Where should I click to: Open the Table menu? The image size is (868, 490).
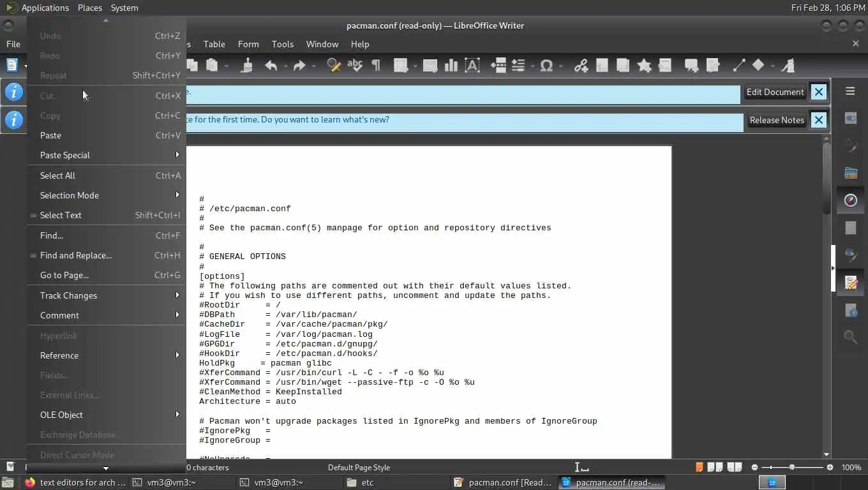point(214,44)
